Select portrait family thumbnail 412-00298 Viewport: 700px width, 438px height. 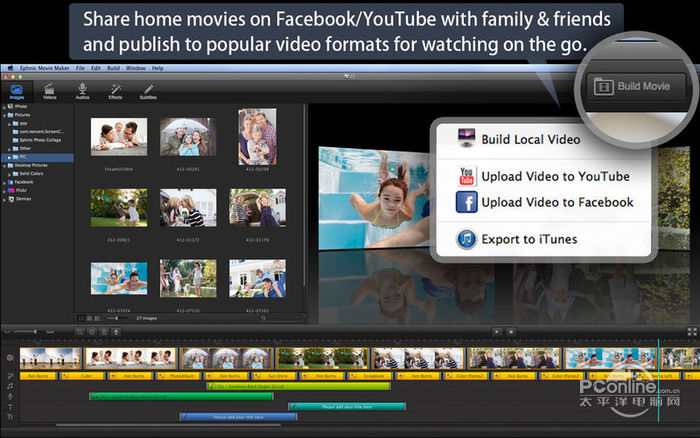pyautogui.click(x=257, y=137)
